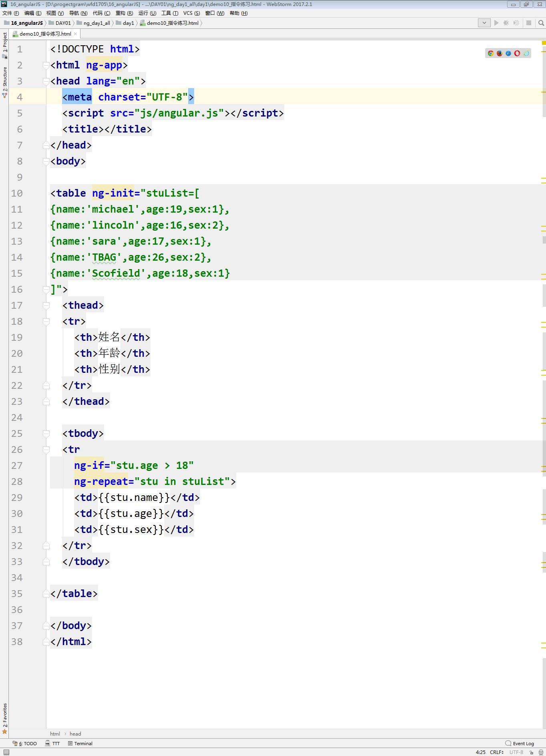Open the Event Log panel
This screenshot has height=756, width=546.
520,744
